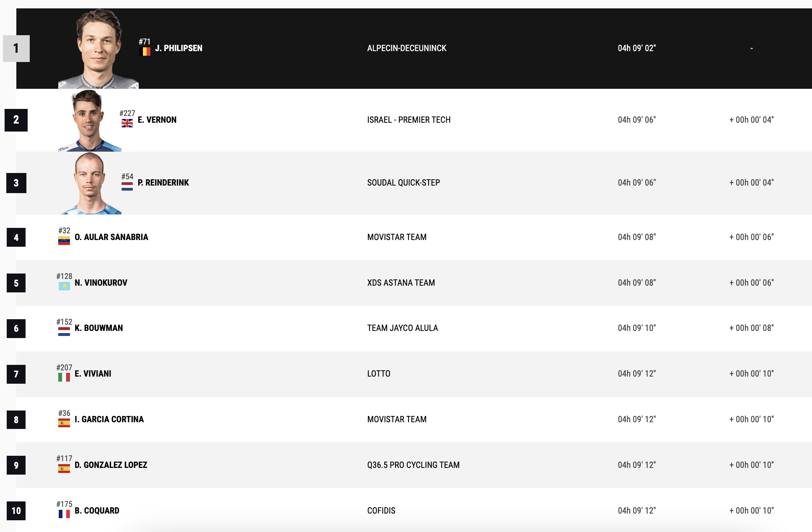
Task: Click the Dutch flag beside K. Bouwman
Action: point(64,331)
